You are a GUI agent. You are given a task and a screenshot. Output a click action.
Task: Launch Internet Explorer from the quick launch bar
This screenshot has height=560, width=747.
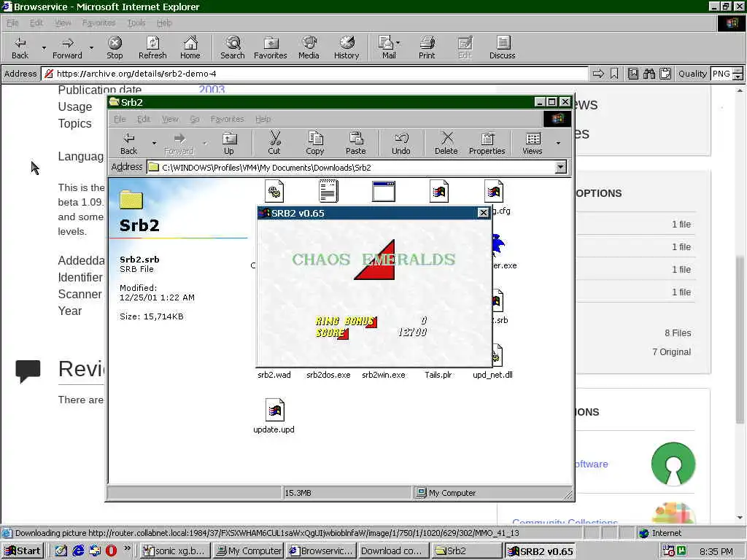[x=78, y=551]
